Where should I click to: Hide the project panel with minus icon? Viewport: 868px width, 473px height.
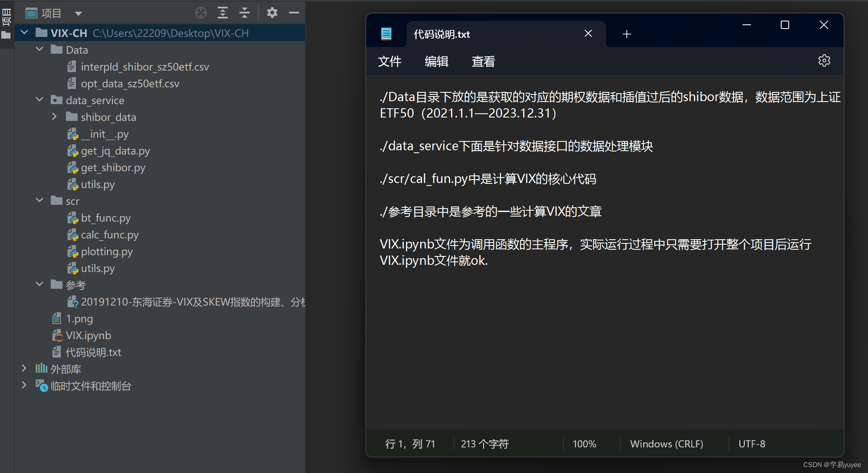pyautogui.click(x=294, y=13)
